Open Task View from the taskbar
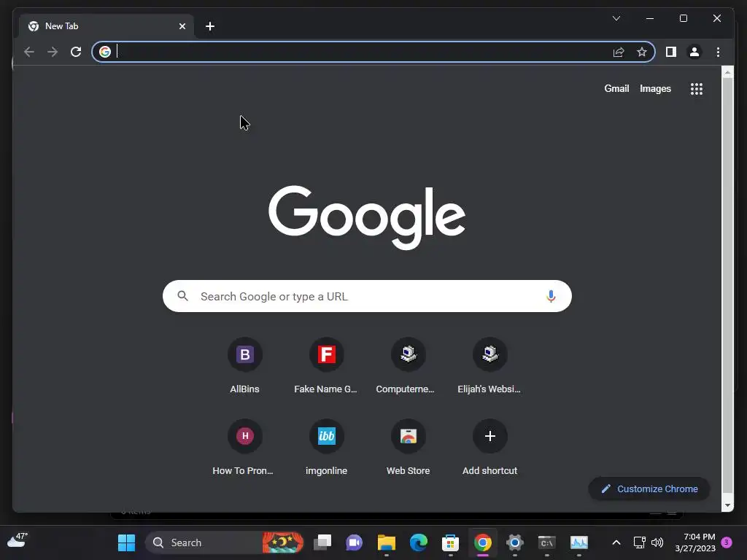The image size is (747, 560). [x=322, y=542]
